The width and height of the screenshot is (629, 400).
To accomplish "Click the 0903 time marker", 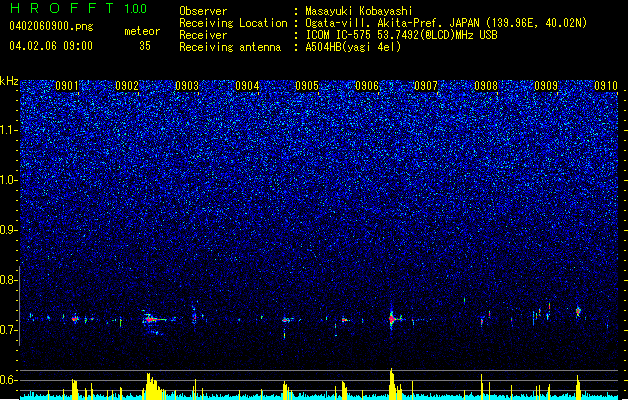I will (x=187, y=86).
